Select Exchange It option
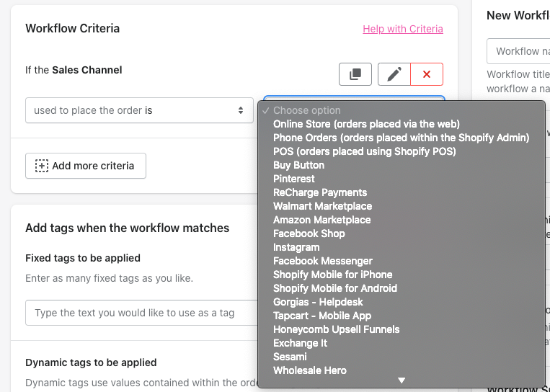Image resolution: width=550 pixels, height=392 pixels. 402,343
